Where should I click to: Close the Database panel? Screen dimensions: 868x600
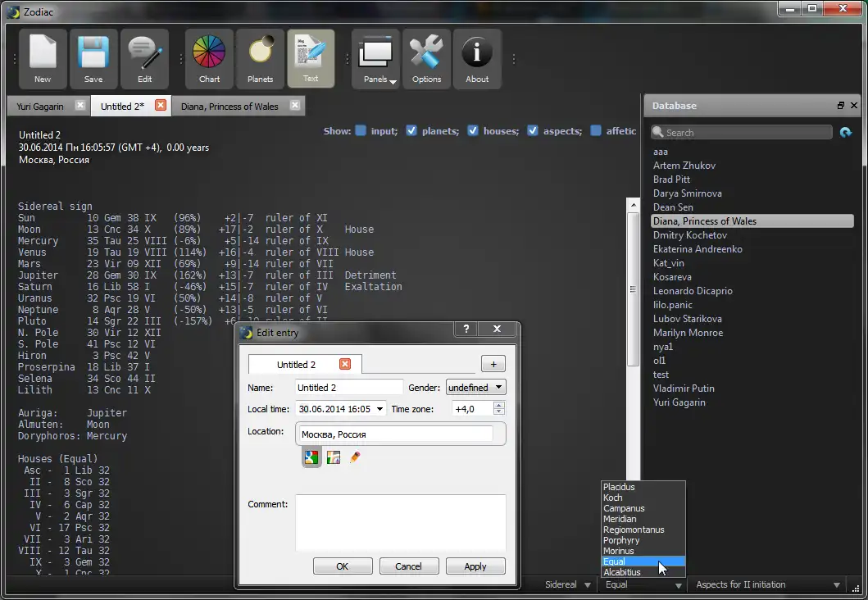point(854,105)
